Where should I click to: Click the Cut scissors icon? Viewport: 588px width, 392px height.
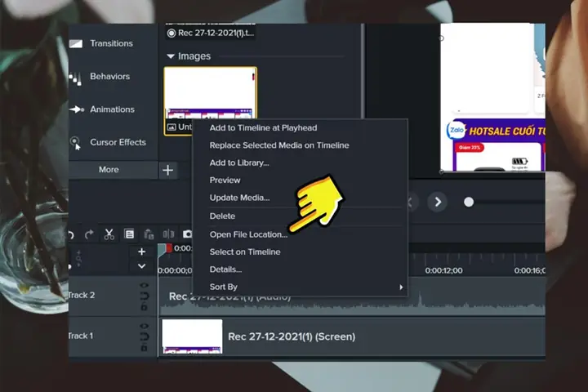point(109,234)
